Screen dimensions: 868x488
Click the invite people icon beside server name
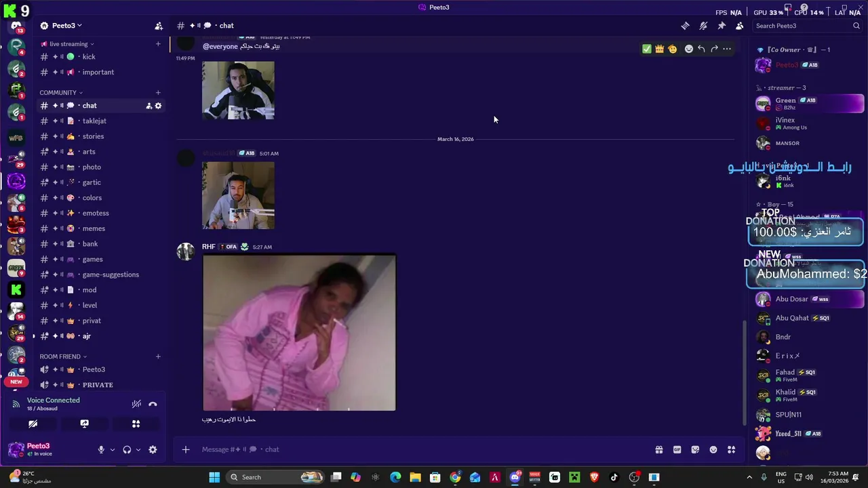[x=159, y=26]
